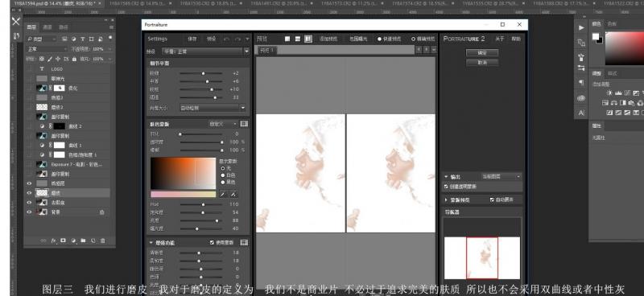Link layers icon in Layers panel bottom
The height and width of the screenshot is (296, 644).
[43, 240]
